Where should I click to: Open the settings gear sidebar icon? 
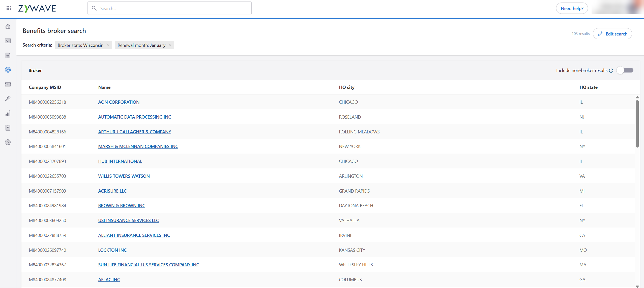tap(8, 142)
